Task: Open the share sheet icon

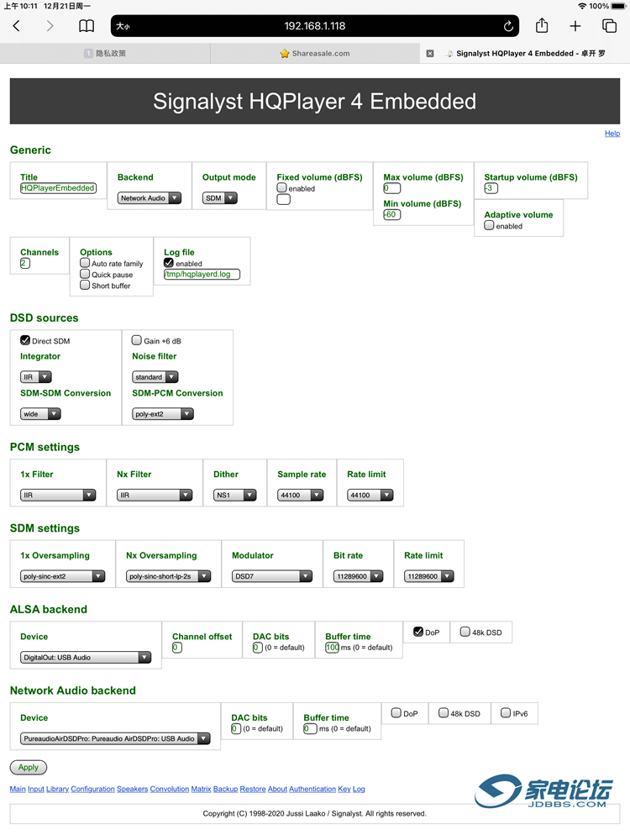Action: click(x=542, y=25)
